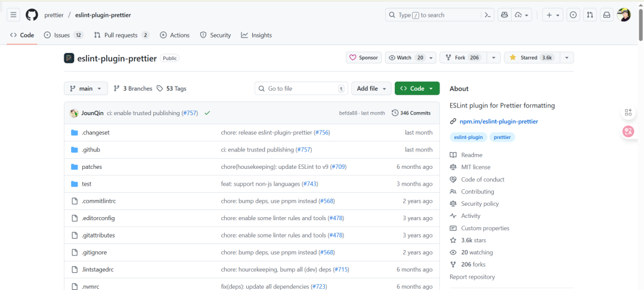This screenshot has width=644, height=290.
Task: Open the test folder
Action: (86, 184)
